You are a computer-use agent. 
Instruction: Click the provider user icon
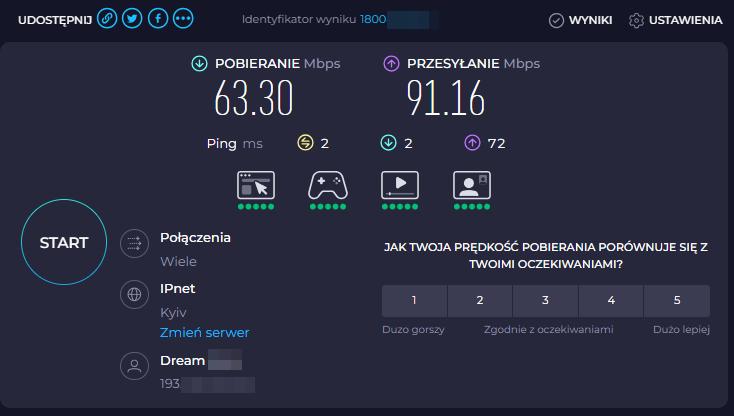click(133, 366)
